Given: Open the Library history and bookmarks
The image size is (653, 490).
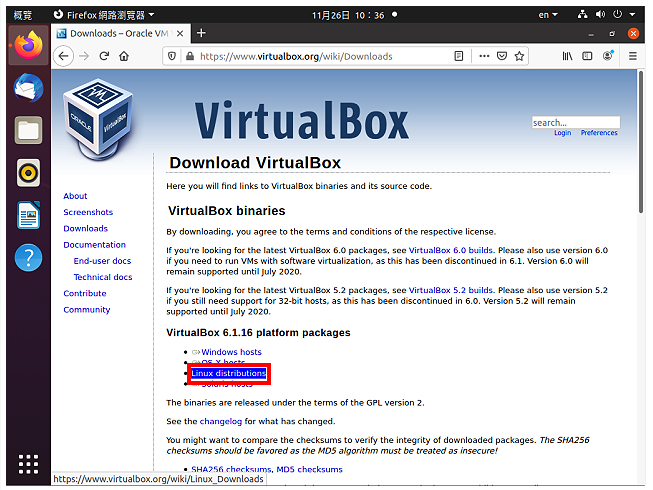Looking at the screenshot, I should [x=567, y=56].
